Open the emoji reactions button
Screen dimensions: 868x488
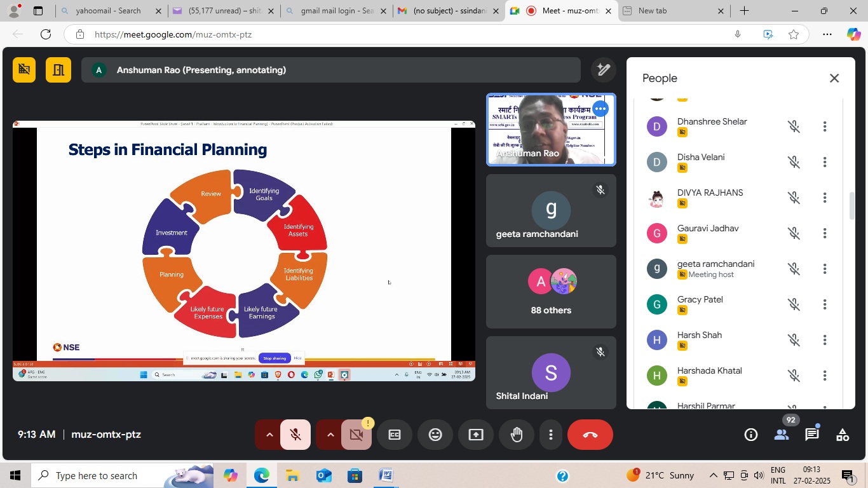point(435,435)
